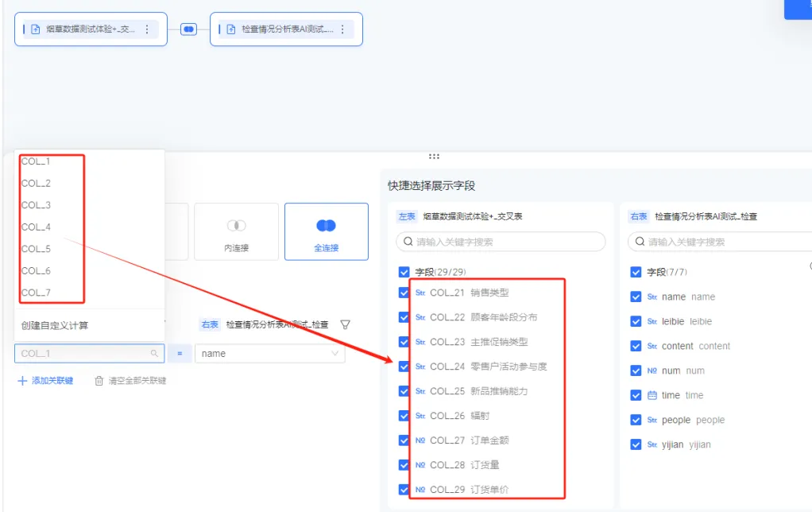Click the No type icon of COL_27

click(x=420, y=440)
